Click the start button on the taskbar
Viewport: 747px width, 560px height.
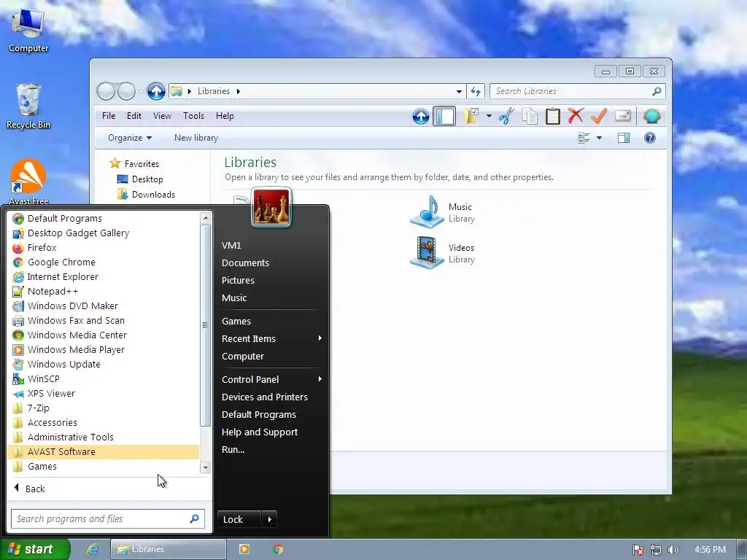click(34, 549)
